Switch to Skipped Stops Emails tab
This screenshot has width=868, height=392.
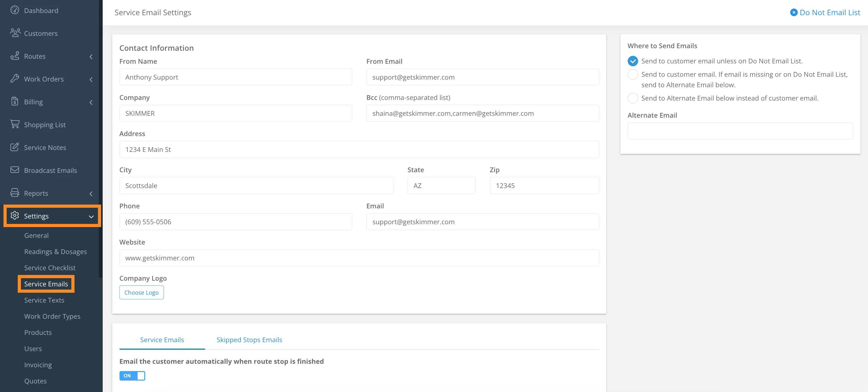tap(249, 340)
